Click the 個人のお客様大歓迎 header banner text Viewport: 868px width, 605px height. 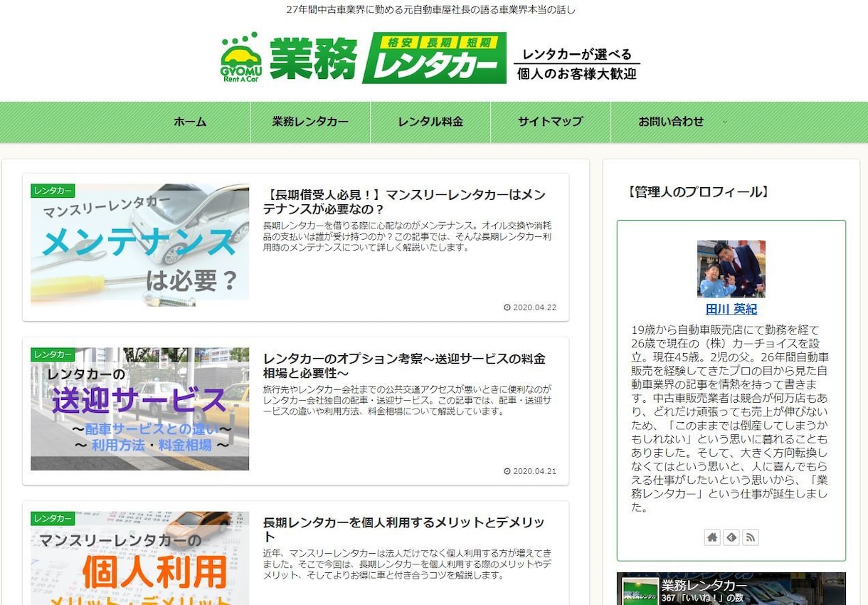coord(577,73)
